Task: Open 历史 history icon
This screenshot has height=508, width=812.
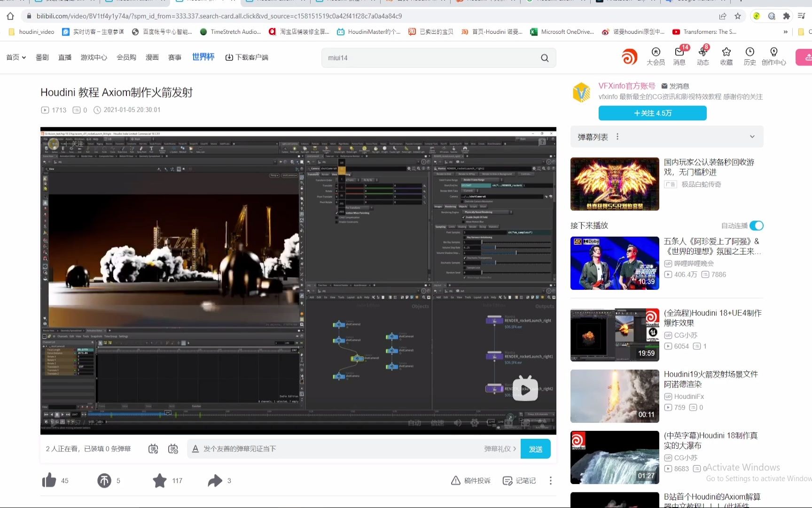Action: [750, 56]
